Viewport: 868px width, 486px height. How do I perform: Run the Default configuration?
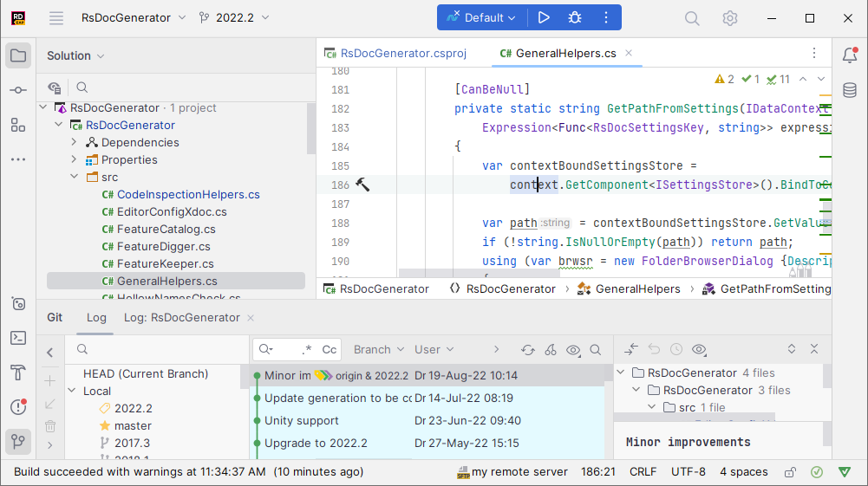[x=544, y=17]
